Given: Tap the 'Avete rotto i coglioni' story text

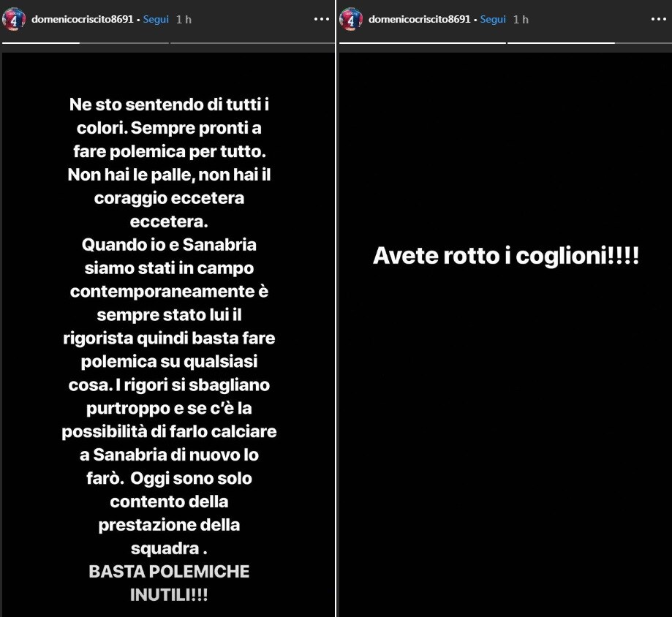Looking at the screenshot, I should (506, 256).
